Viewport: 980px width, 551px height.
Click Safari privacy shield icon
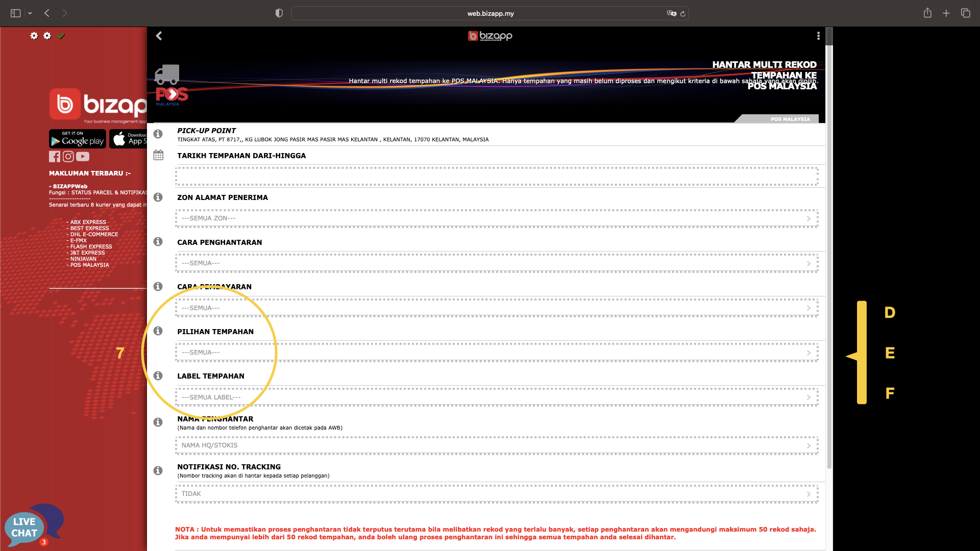point(279,13)
